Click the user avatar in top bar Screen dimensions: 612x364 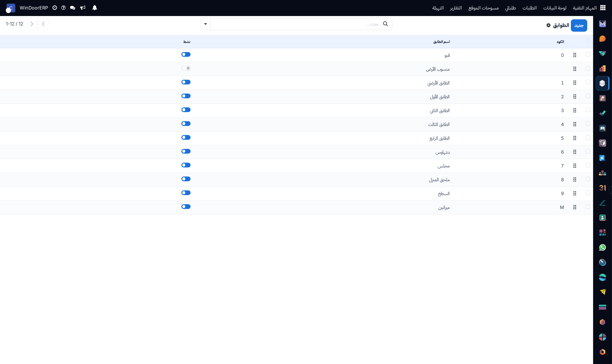[x=10, y=8]
